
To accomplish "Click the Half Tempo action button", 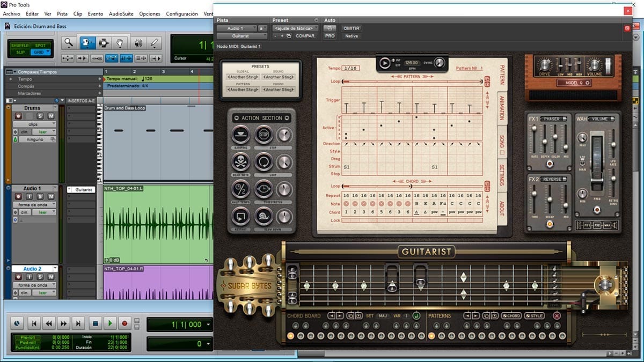I will (240, 189).
